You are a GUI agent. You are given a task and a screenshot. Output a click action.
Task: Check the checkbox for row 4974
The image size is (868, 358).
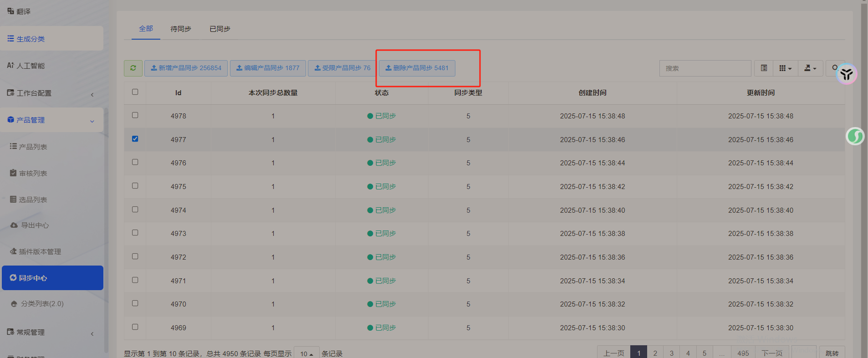coord(135,210)
